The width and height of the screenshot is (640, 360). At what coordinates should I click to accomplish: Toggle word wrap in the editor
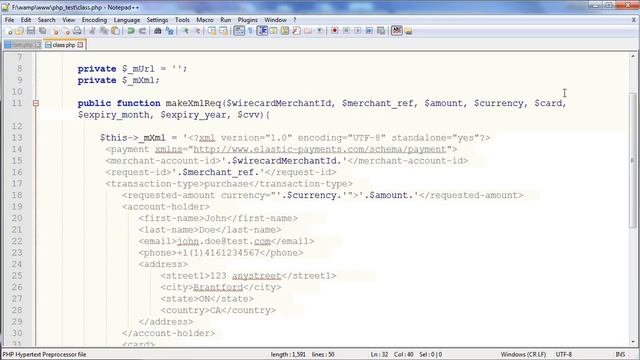point(239,31)
